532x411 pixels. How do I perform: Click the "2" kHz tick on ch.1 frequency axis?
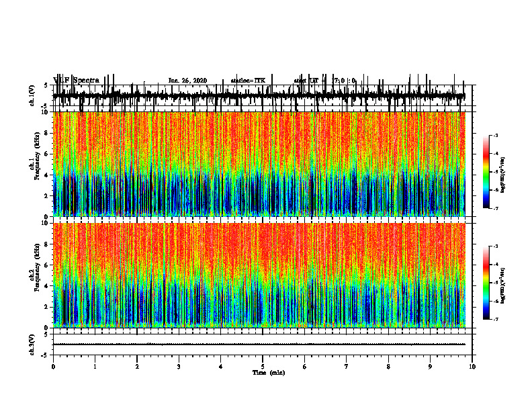point(46,196)
